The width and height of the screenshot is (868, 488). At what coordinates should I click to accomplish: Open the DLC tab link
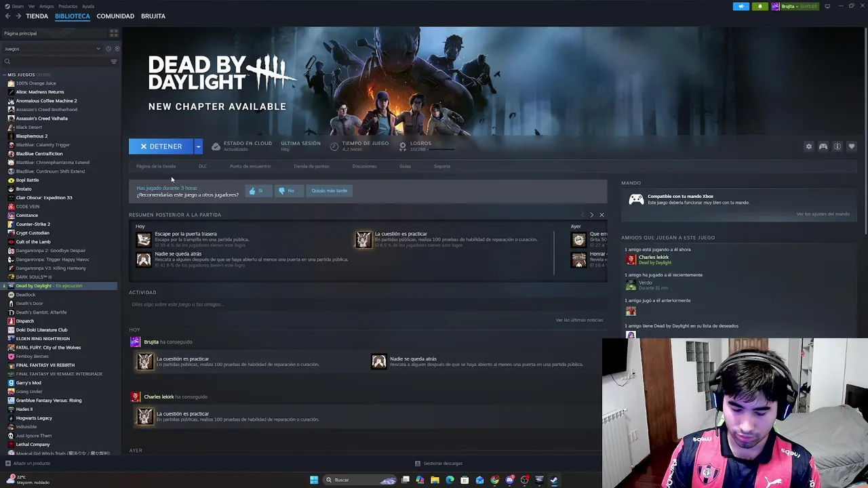tap(203, 166)
